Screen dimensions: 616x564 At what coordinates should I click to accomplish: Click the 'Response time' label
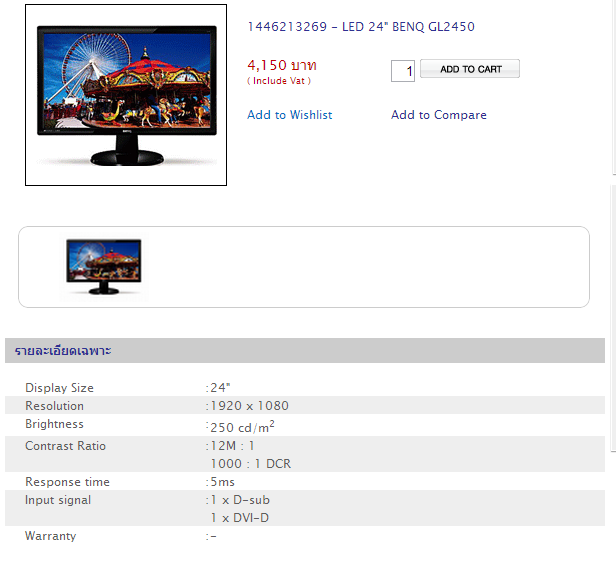pyautogui.click(x=67, y=482)
